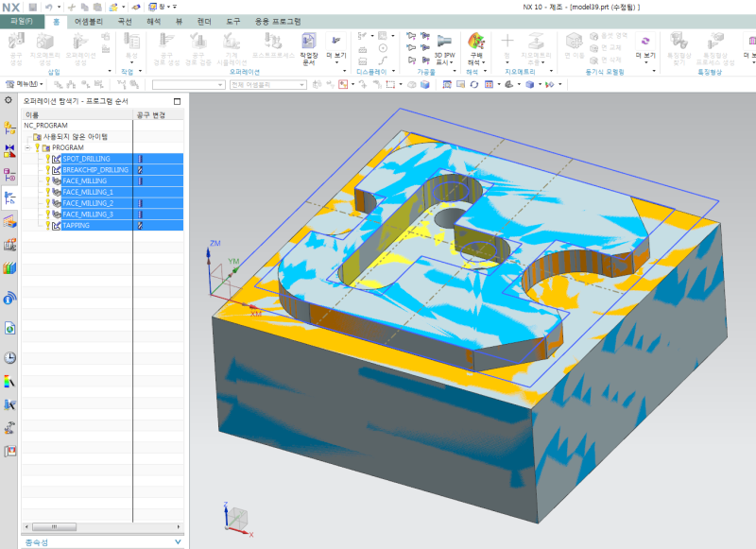Click the settings gear above the navigator
This screenshot has width=756, height=549.
click(9, 100)
